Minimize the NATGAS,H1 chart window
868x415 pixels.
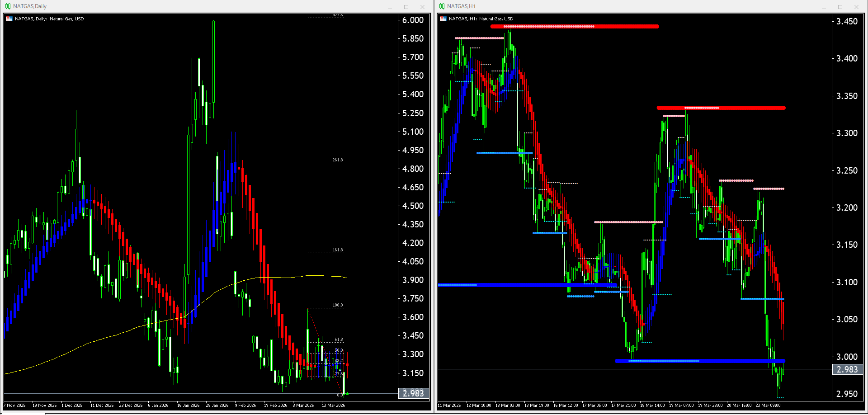click(x=824, y=7)
